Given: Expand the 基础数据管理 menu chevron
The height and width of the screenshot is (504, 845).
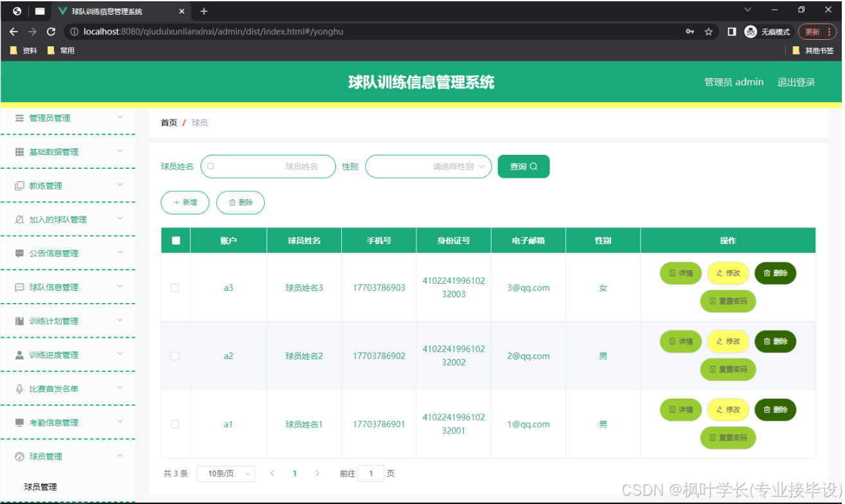Looking at the screenshot, I should pos(120,151).
